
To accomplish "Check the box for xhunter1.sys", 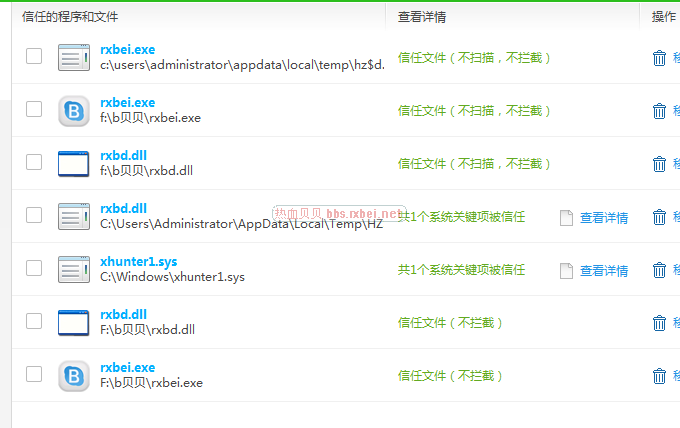I will (x=34, y=268).
